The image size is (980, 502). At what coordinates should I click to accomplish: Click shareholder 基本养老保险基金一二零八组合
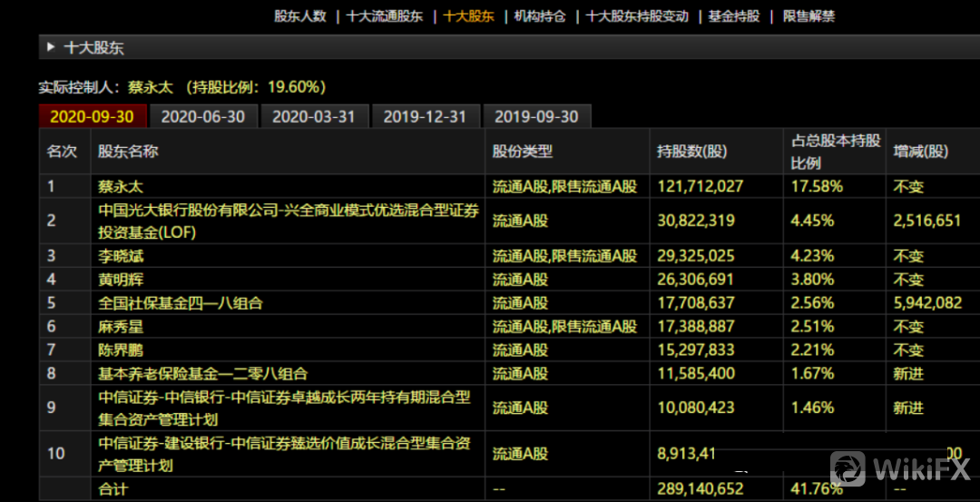coord(202,373)
